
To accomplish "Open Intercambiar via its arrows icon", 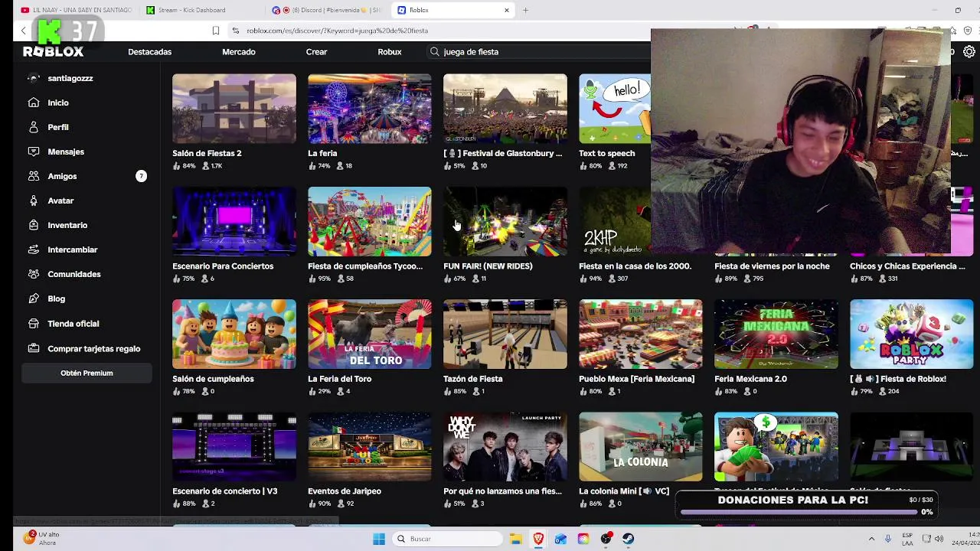I will coord(34,249).
